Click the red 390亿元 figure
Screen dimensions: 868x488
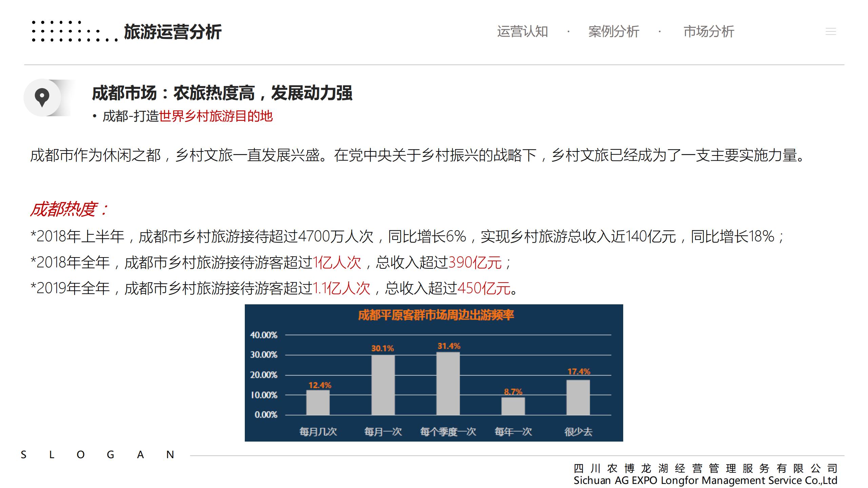tap(475, 263)
